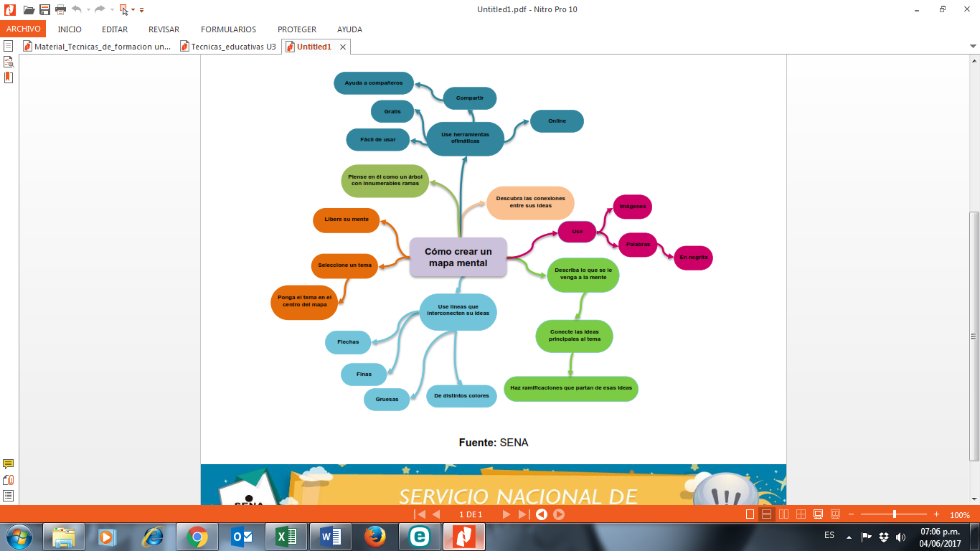Open the search panel icon in left sidebar
The image size is (980, 551).
point(9,62)
